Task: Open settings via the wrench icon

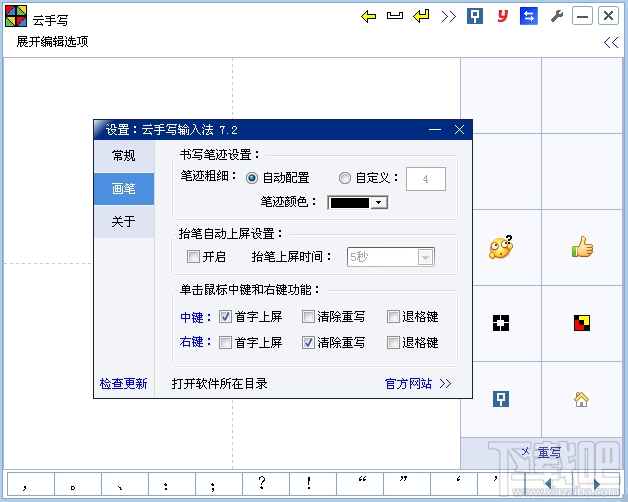Action: 557,16
